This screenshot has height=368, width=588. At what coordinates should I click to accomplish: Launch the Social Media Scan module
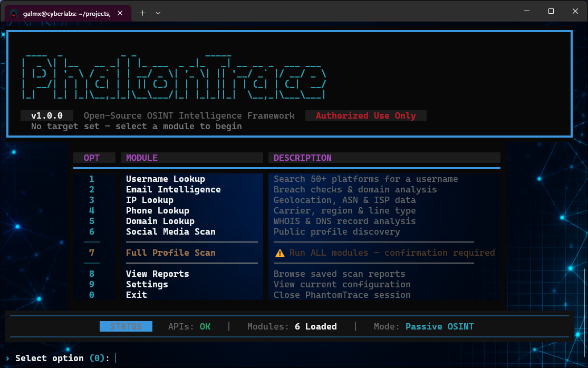170,231
